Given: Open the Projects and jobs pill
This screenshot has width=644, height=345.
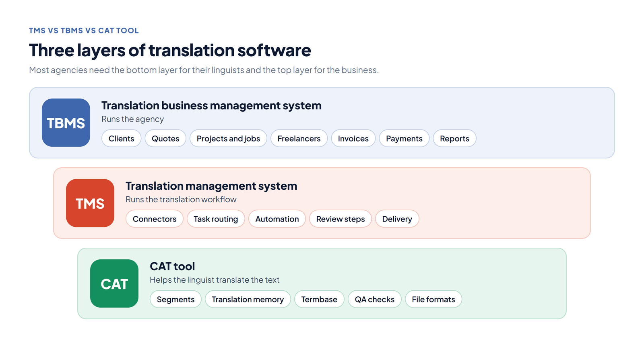Looking at the screenshot, I should (x=228, y=138).
